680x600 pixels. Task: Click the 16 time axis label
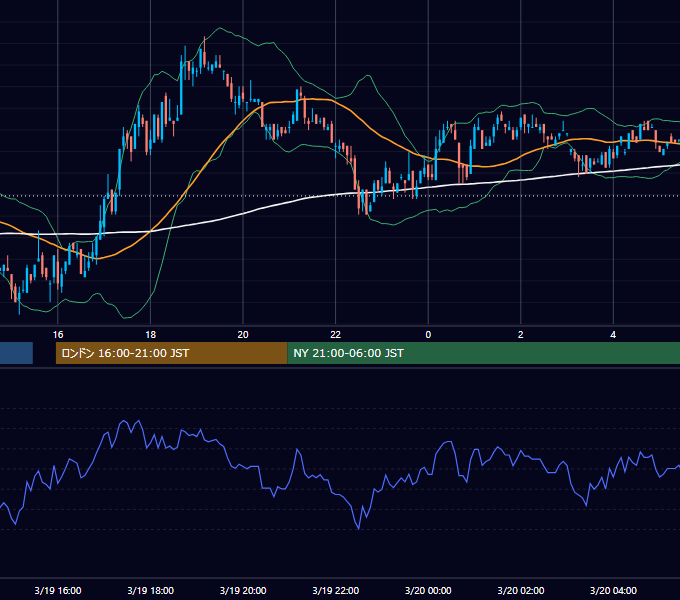(x=58, y=335)
